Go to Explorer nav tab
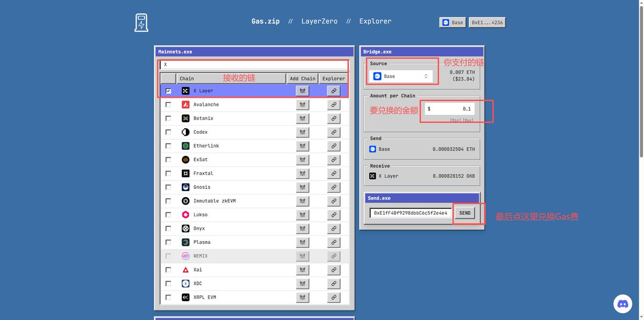The width and height of the screenshot is (644, 320). pyautogui.click(x=375, y=21)
